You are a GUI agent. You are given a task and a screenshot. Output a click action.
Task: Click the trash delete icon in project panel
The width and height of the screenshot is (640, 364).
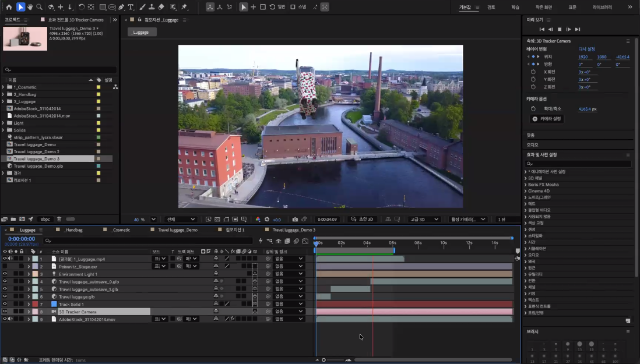pyautogui.click(x=59, y=220)
